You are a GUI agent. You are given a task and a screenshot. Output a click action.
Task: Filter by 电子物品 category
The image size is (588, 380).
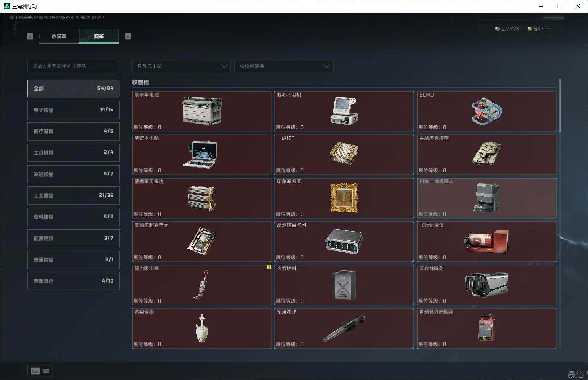click(73, 110)
